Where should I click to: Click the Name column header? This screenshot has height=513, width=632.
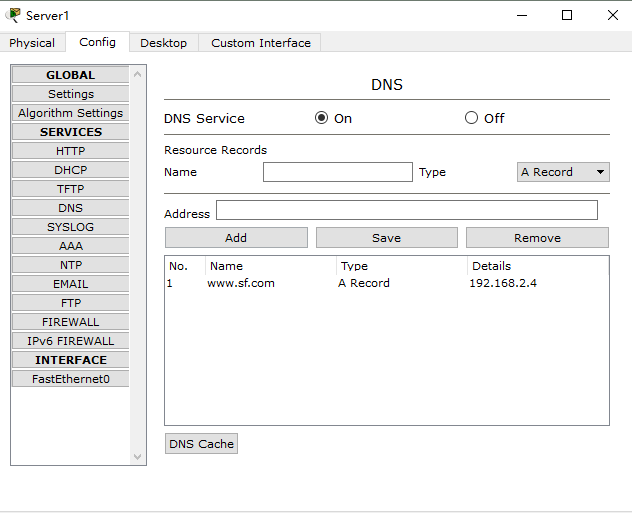click(x=271, y=266)
